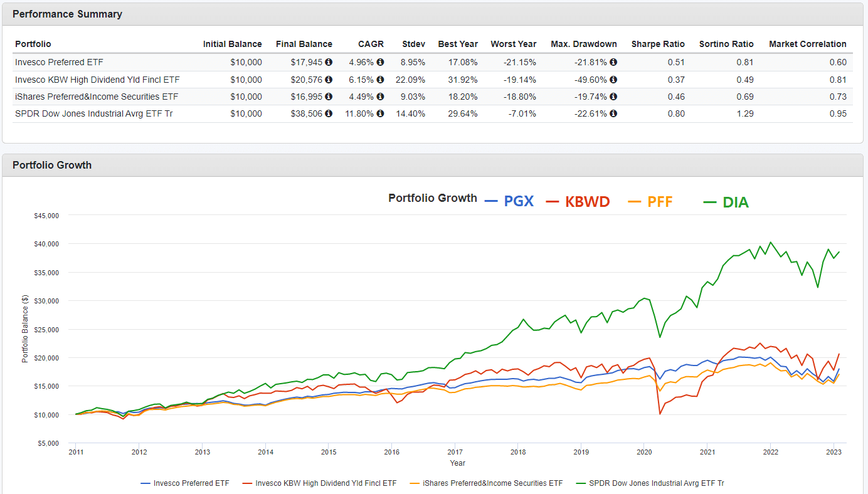Click the Year axis title below chart
Screen dimensions: 868x494
click(457, 463)
